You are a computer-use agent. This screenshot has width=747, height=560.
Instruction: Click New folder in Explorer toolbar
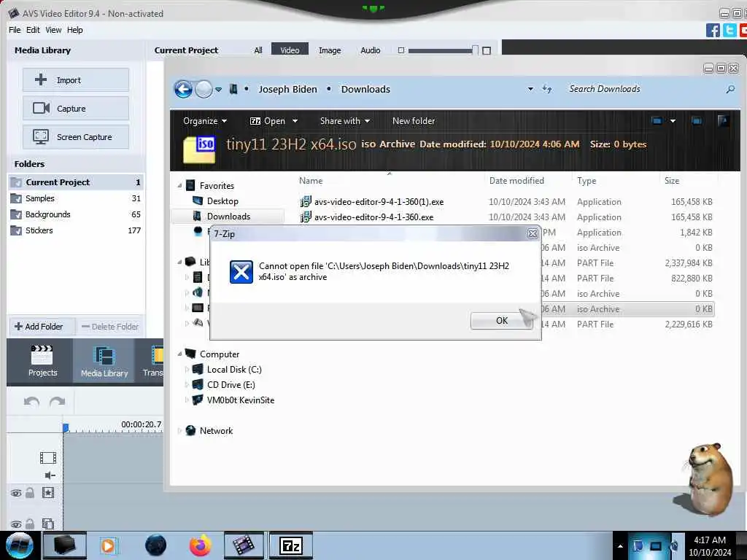click(414, 121)
